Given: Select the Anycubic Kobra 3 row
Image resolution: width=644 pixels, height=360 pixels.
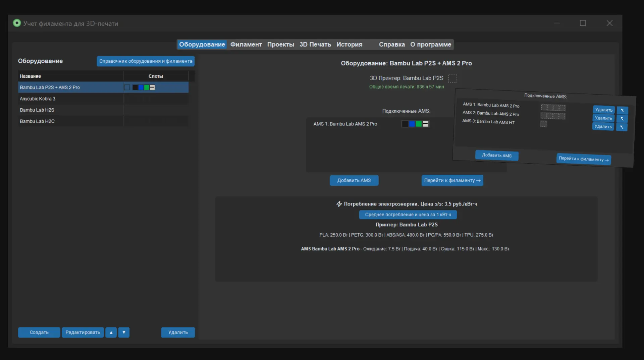Looking at the screenshot, I should pos(103,99).
